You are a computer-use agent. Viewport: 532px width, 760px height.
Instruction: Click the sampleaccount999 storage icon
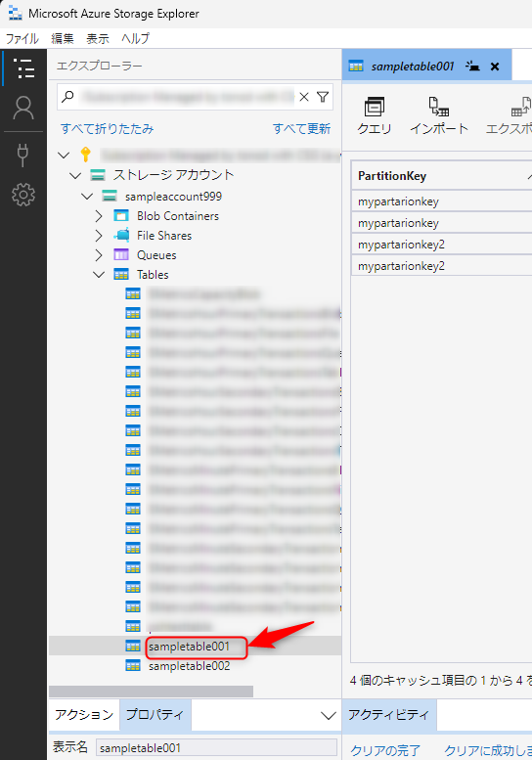(x=110, y=196)
